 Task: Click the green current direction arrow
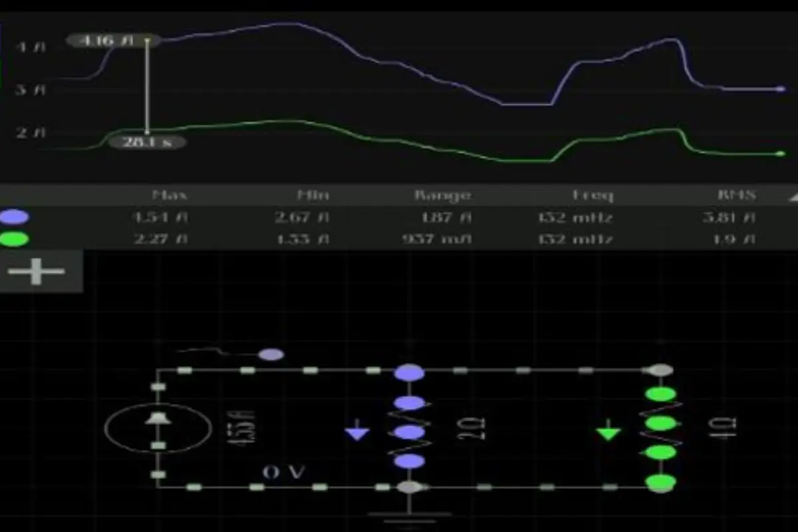tap(608, 432)
